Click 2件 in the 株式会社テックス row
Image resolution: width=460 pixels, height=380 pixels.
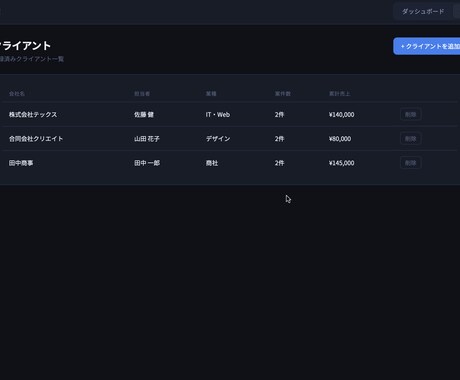coord(279,115)
